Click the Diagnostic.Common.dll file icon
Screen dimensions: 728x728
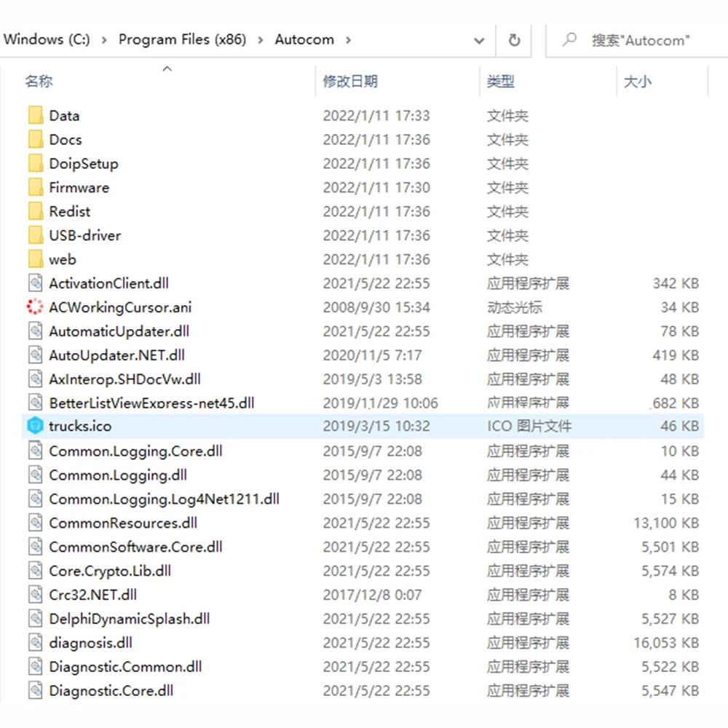pos(35,667)
